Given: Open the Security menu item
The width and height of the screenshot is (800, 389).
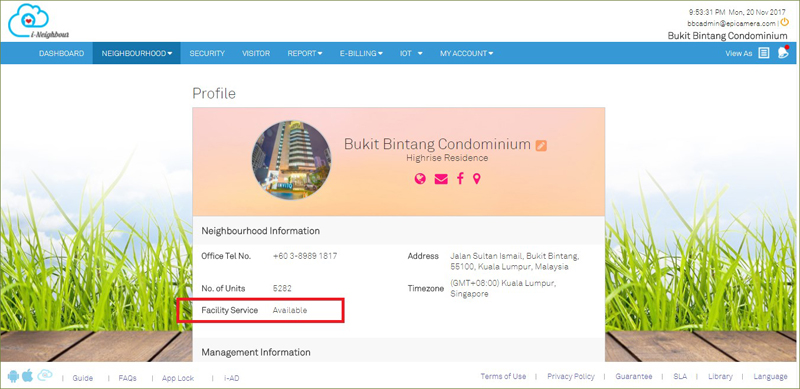Looking at the screenshot, I should [207, 53].
